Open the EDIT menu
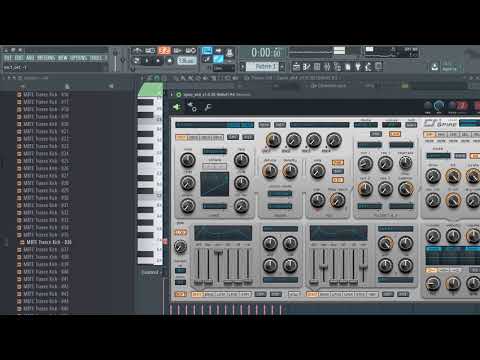 pos(19,58)
